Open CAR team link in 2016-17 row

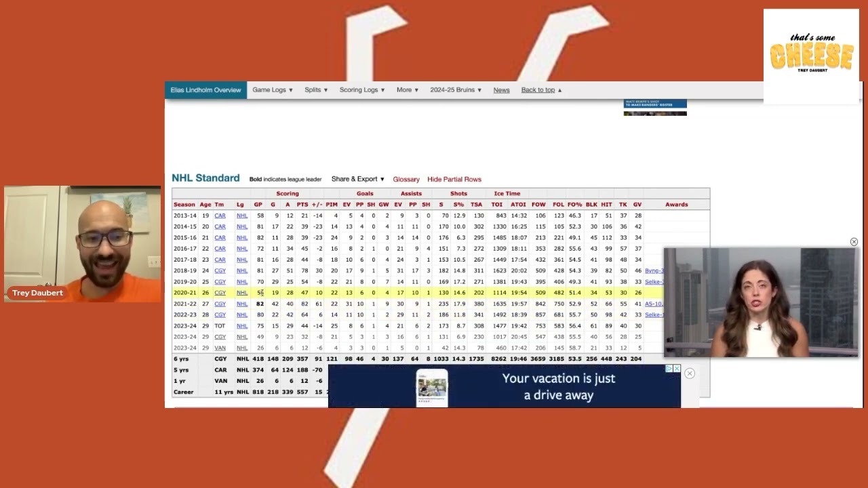220,249
